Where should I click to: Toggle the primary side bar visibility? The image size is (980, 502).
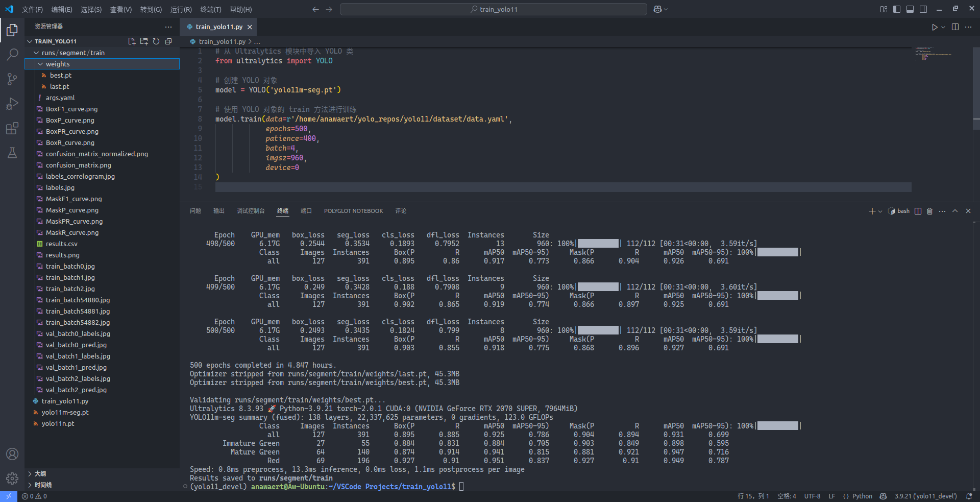pyautogui.click(x=897, y=9)
